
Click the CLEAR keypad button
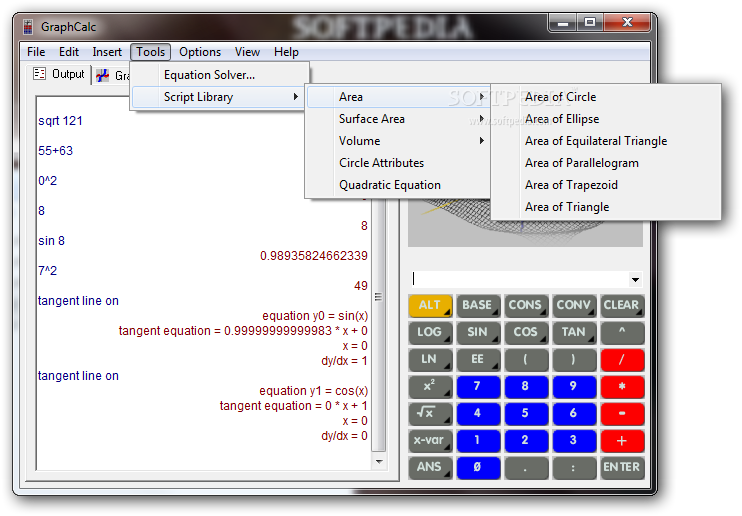tap(622, 305)
